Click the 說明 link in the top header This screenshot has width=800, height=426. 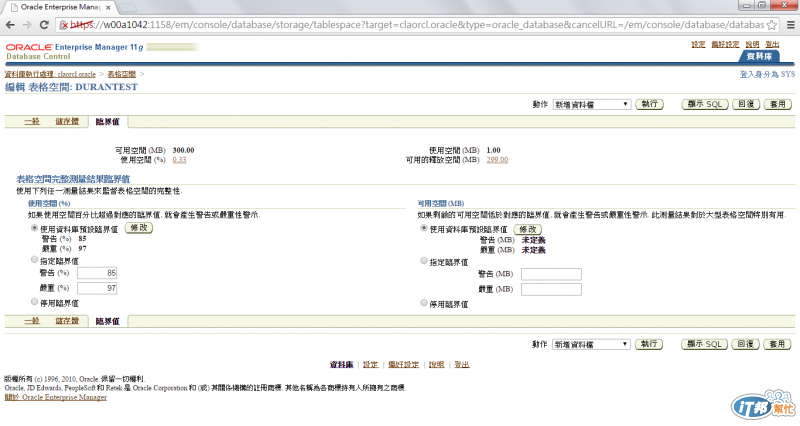pos(752,44)
